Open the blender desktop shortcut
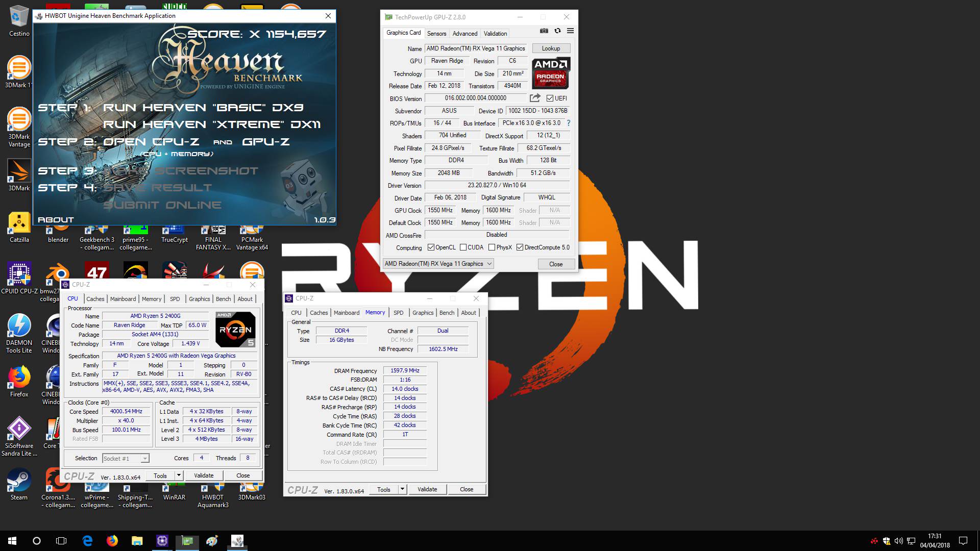 pyautogui.click(x=58, y=235)
